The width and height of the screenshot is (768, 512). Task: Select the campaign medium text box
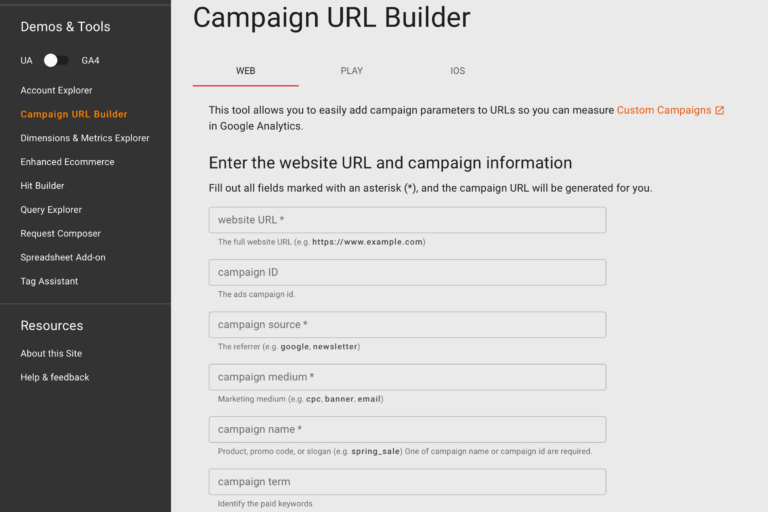(x=408, y=377)
